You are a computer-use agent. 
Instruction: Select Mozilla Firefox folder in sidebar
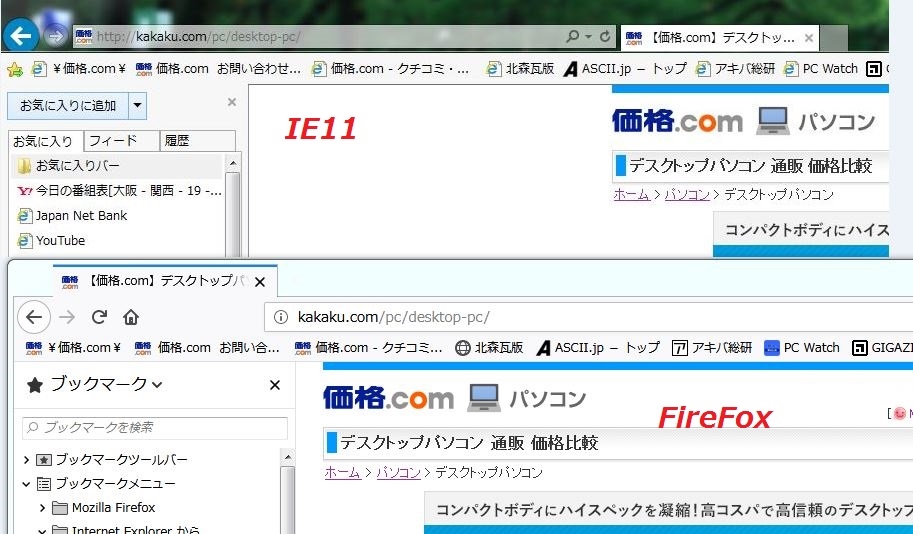[104, 508]
